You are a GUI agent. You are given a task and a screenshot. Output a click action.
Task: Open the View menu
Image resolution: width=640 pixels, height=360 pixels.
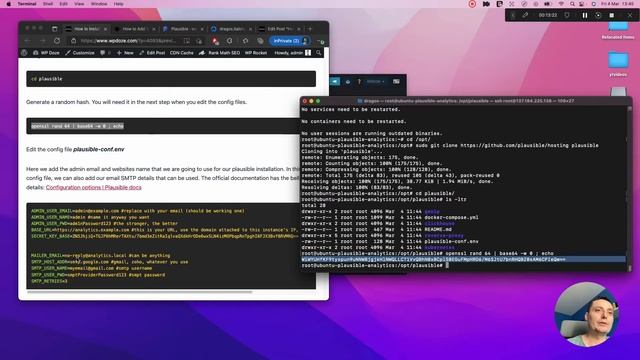(x=79, y=4)
